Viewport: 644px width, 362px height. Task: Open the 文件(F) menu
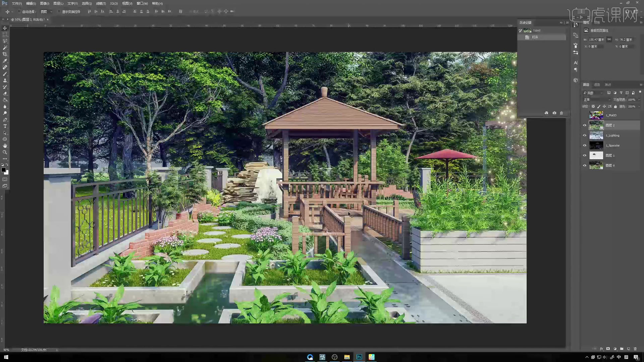17,3
